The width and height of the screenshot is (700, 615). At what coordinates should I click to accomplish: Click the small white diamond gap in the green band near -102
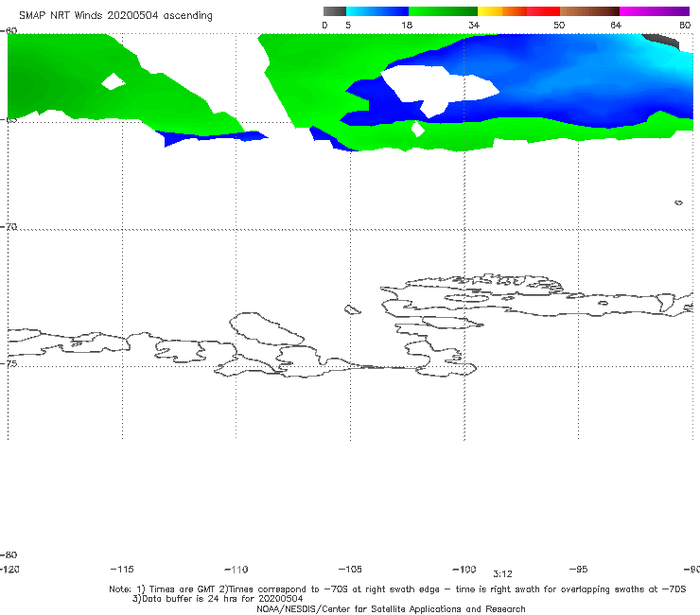coord(417,129)
